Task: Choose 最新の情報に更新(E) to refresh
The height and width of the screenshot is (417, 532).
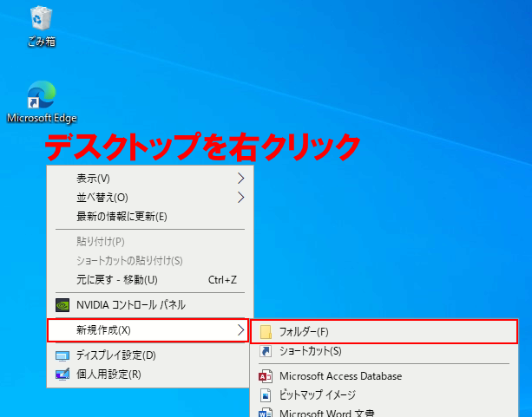Action: pyautogui.click(x=149, y=216)
